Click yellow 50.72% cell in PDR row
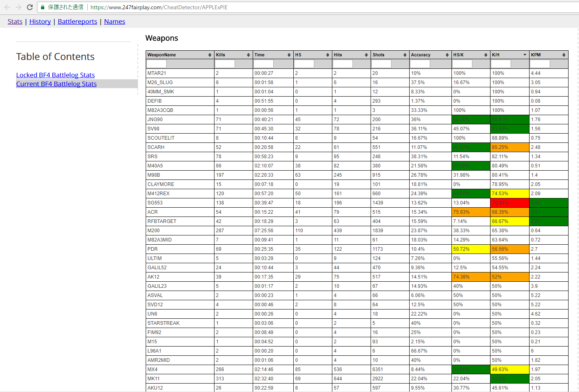The image size is (579, 392). (470, 249)
